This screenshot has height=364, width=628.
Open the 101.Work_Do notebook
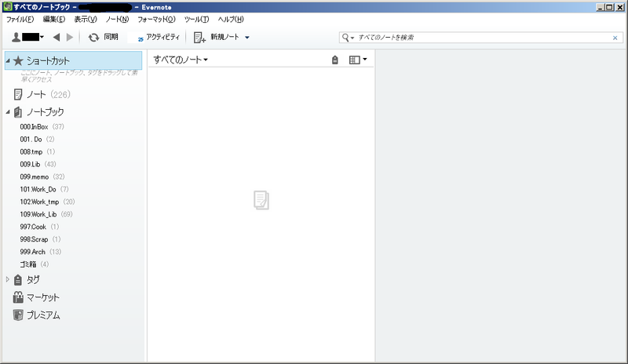[x=44, y=189]
